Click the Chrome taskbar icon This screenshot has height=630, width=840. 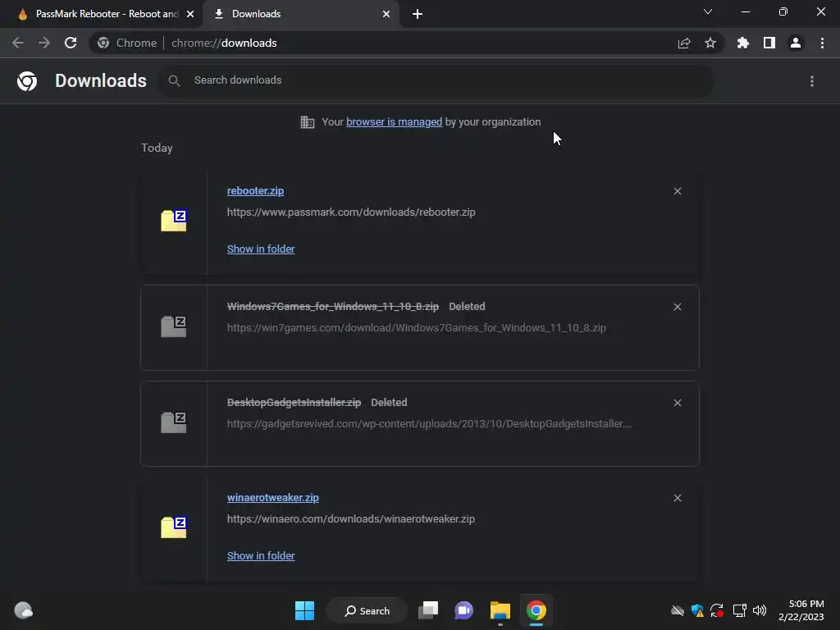[536, 610]
